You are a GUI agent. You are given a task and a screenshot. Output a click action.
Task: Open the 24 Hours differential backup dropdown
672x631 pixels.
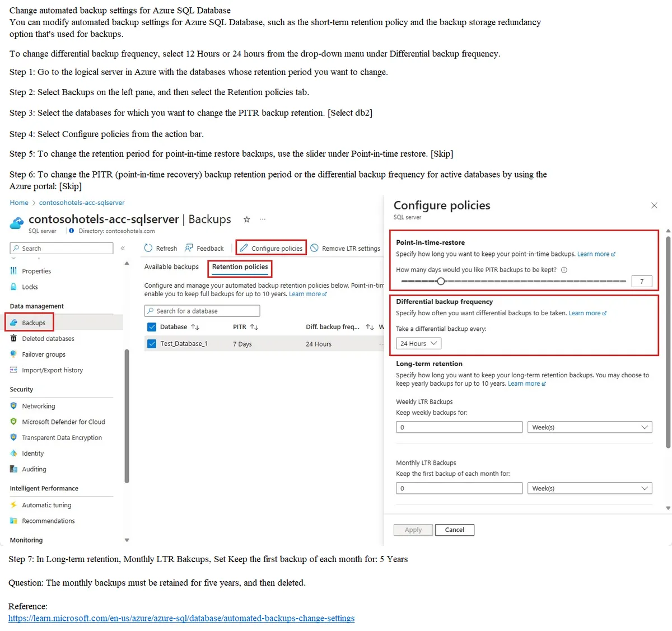pos(418,344)
